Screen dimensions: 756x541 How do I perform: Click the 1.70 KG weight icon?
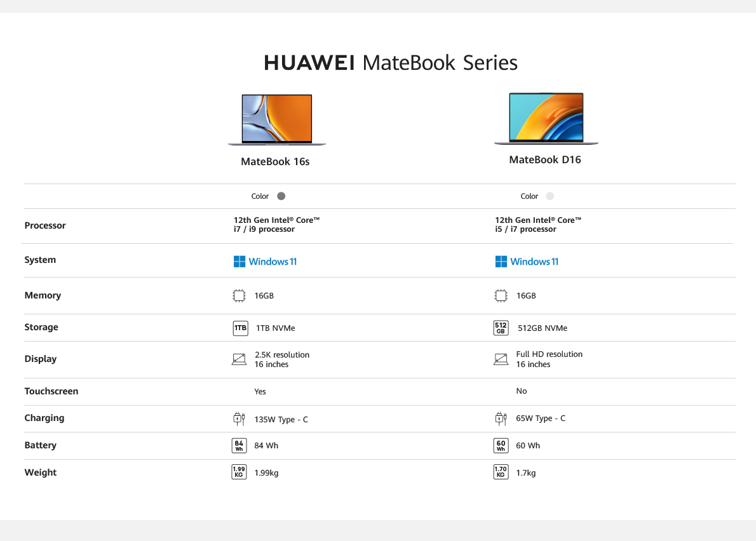[x=501, y=472]
